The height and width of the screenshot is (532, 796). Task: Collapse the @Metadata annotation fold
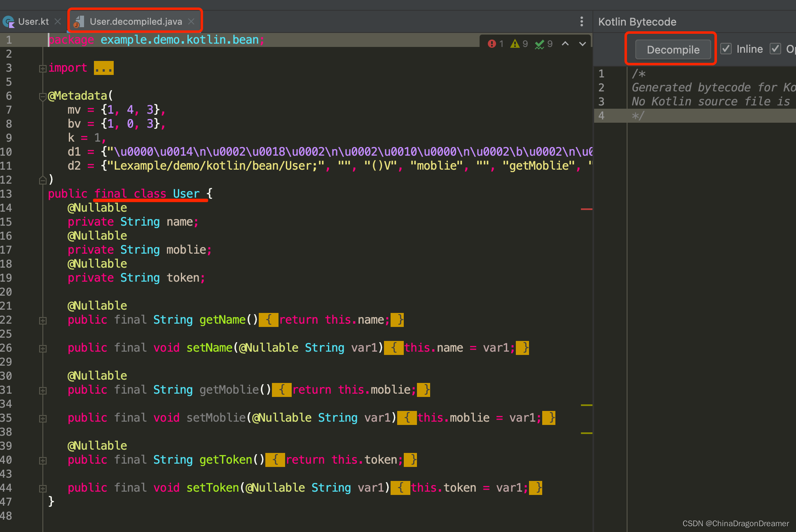tap(42, 96)
